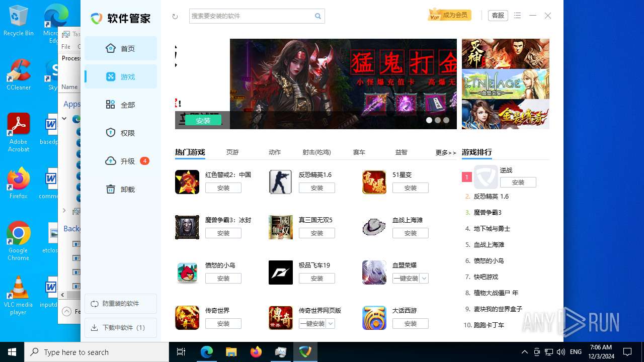Open the 权限 sidebar item
644x362 pixels.
[121, 133]
